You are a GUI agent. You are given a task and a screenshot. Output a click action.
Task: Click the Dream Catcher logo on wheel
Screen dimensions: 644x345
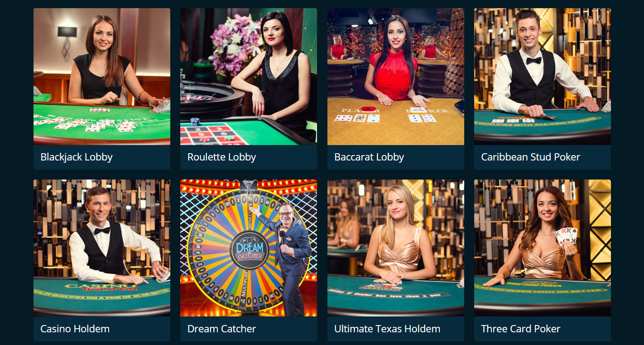(249, 250)
